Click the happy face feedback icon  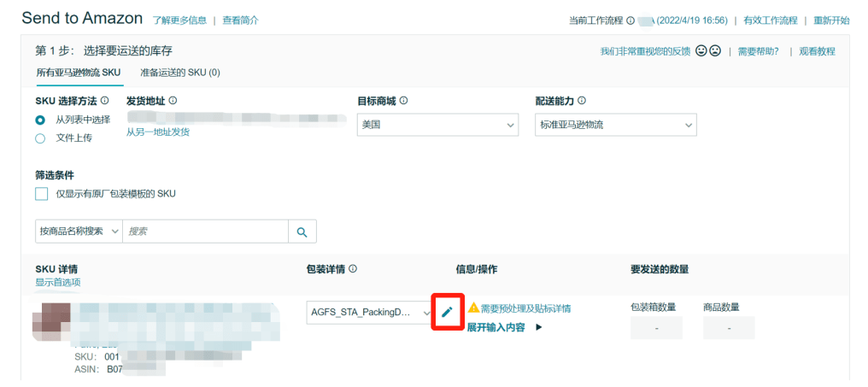point(701,51)
